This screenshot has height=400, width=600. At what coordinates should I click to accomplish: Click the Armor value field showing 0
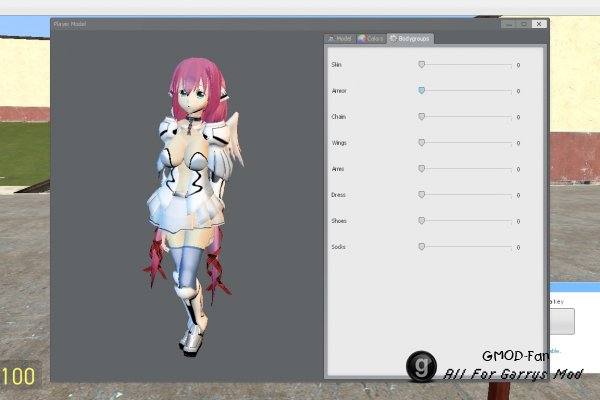(x=518, y=91)
